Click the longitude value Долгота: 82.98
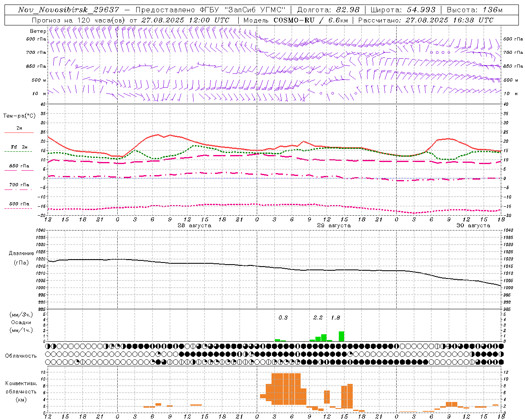 tap(328, 10)
